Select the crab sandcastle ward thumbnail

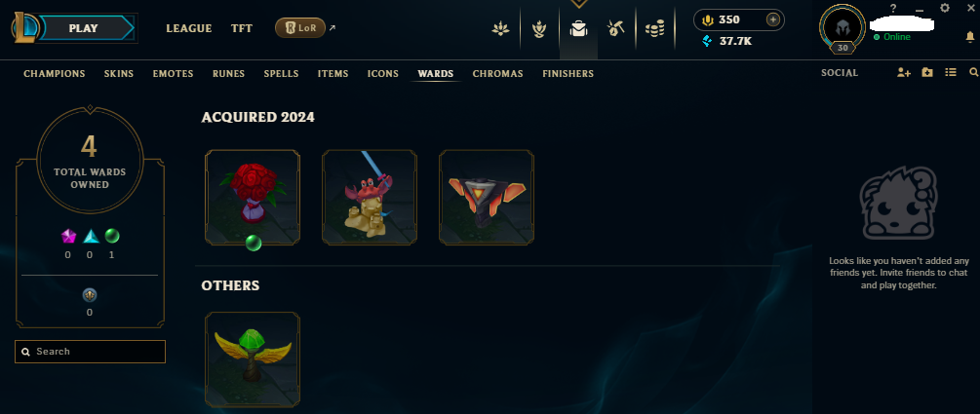(370, 198)
